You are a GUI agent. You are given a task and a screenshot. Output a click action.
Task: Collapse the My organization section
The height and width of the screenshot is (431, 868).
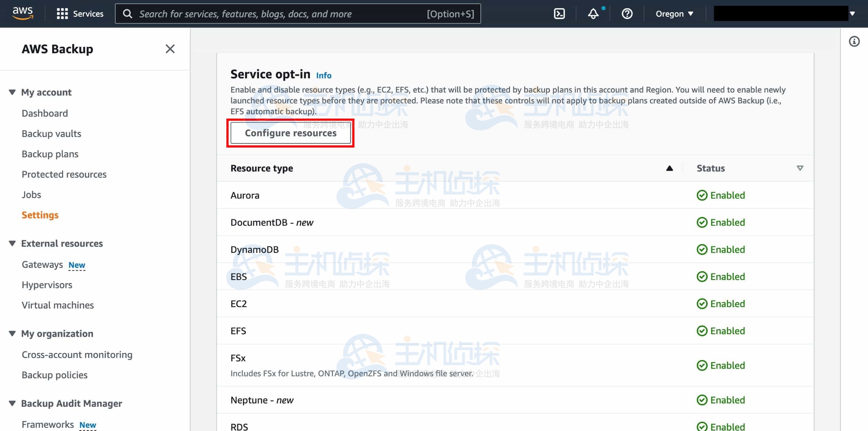pyautogui.click(x=12, y=333)
